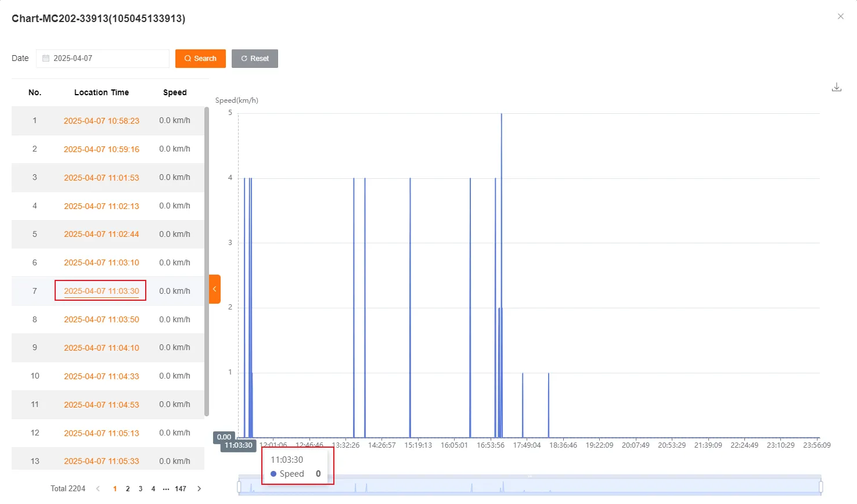857x504 pixels.
Task: Switch to page 3 of the location list
Action: [x=140, y=488]
